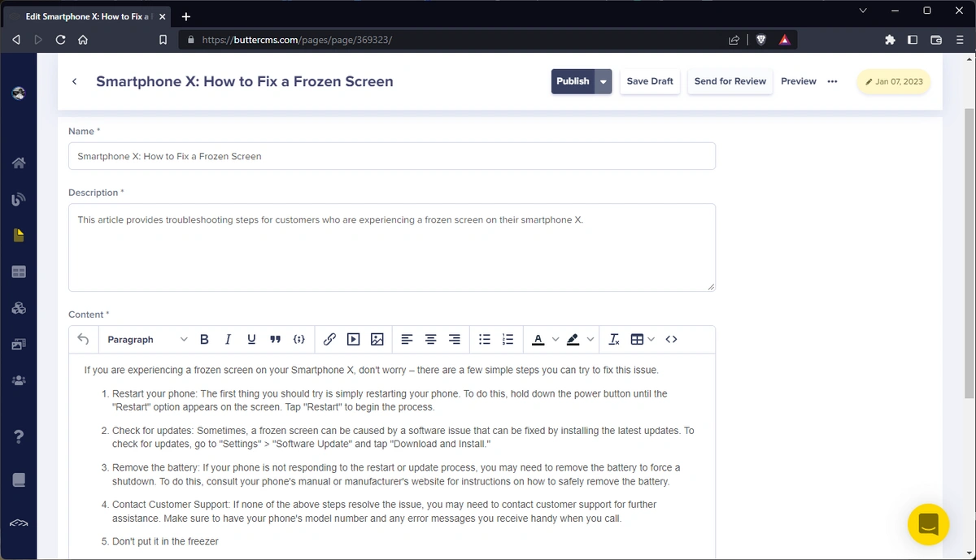
Task: Click the Preview link
Action: coord(799,81)
